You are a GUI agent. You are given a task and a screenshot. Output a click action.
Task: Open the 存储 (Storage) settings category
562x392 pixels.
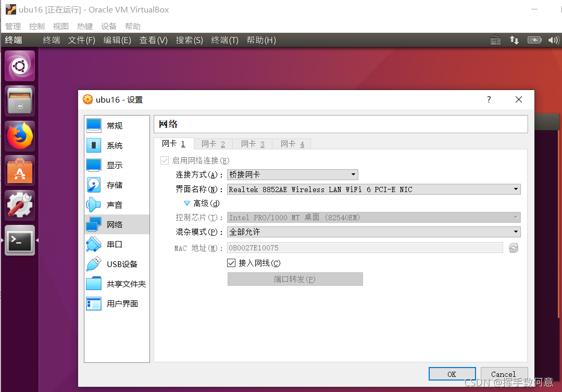(x=117, y=185)
